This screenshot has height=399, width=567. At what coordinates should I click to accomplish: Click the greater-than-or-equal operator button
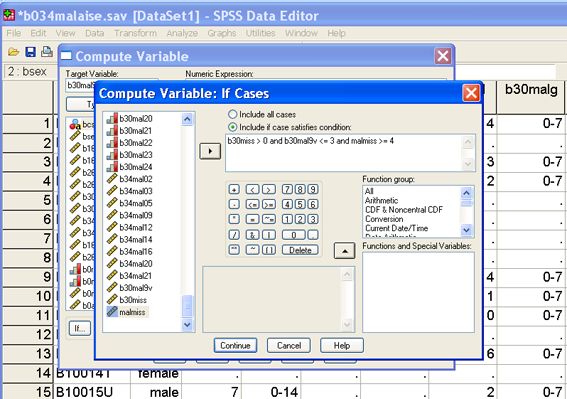point(269,204)
